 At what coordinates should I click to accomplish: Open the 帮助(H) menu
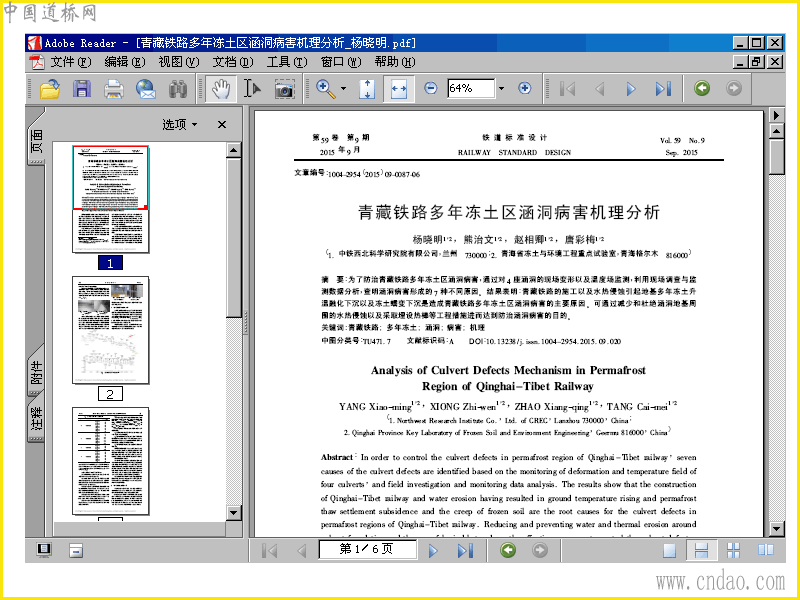pos(394,62)
